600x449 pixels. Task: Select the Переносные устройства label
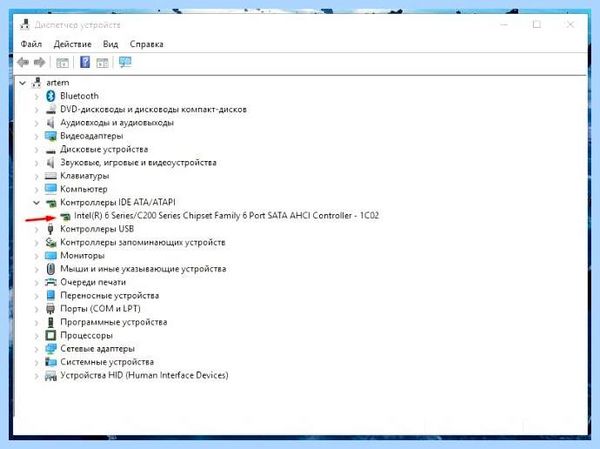pos(109,296)
